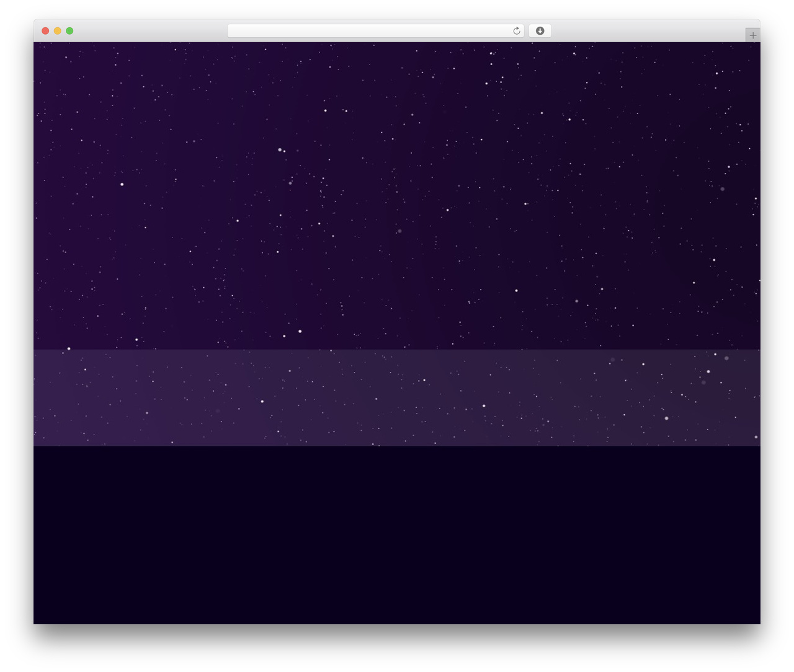Screen dimensions: 794x672
Task: Maximize the window with the green button
Action: (69, 31)
